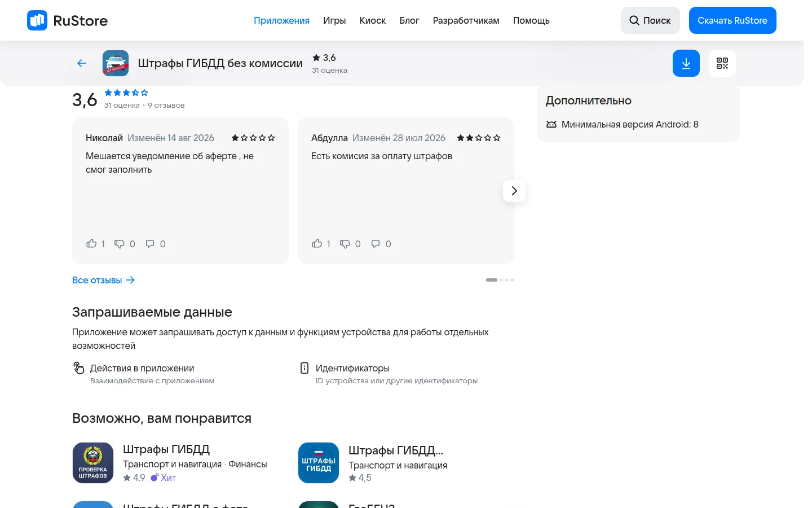The height and width of the screenshot is (508, 812).
Task: Click the 4,5 rating star of Штрафы ГИБДД...
Action: click(352, 478)
